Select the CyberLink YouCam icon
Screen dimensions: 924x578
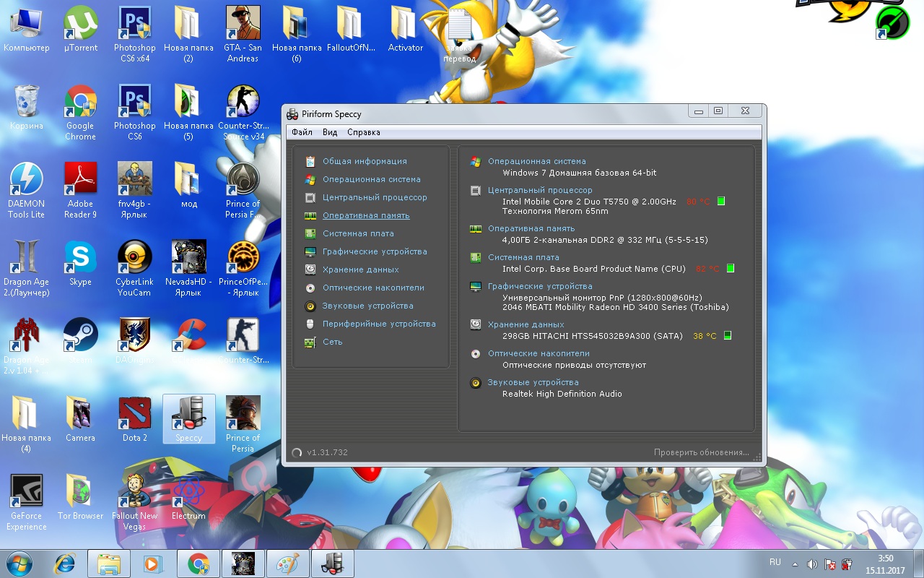[135, 268]
